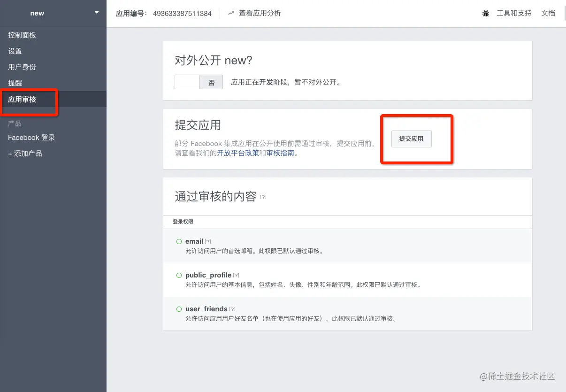The width and height of the screenshot is (566, 392).
Task: Toggle the 对外公开 switch from 否
Action: pyautogui.click(x=199, y=82)
